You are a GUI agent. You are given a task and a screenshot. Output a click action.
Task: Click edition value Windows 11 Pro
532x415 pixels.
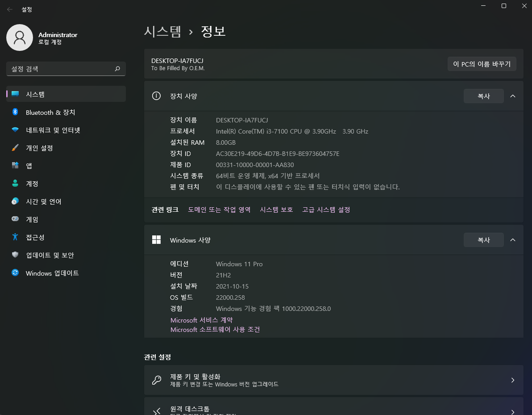239,264
